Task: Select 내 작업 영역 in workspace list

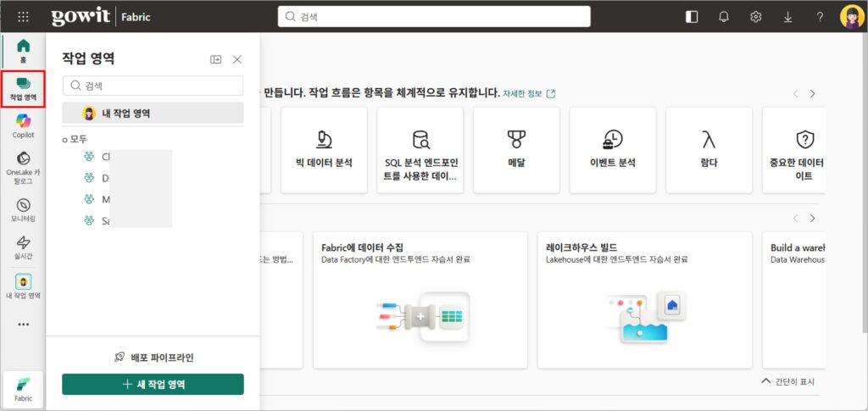Action: point(153,114)
